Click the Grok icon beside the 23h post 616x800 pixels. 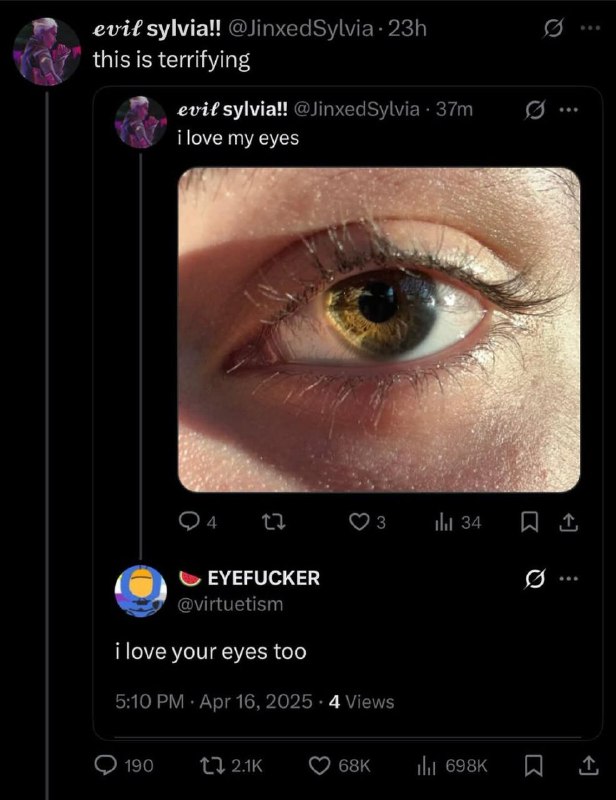click(552, 29)
